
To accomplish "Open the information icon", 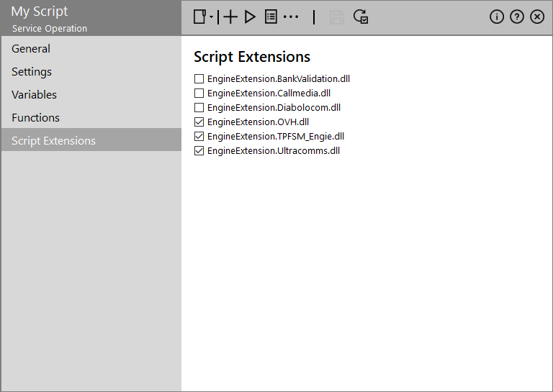I will click(x=497, y=17).
